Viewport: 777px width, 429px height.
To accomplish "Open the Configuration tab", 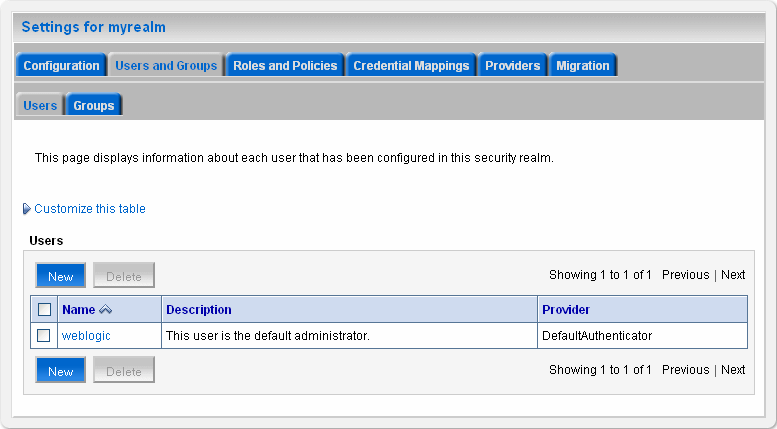I will click(x=61, y=65).
